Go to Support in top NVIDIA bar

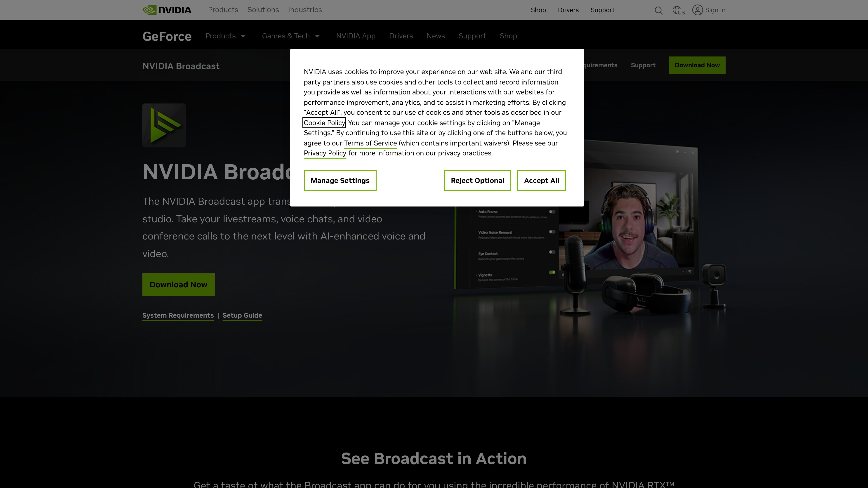click(x=602, y=10)
